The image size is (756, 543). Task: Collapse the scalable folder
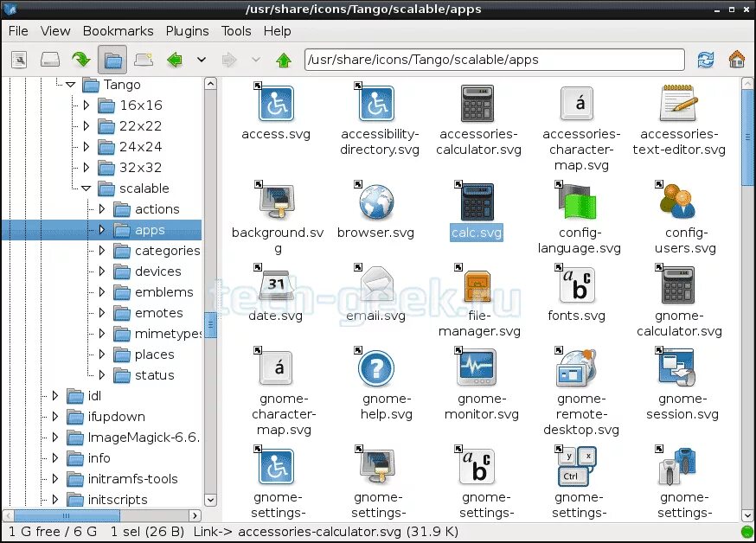(86, 188)
